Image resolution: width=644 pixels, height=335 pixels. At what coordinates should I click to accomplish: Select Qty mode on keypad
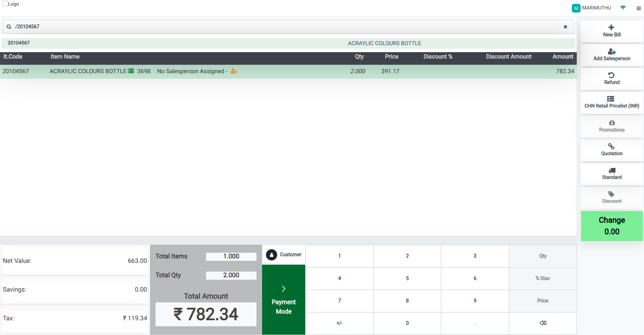pos(543,256)
